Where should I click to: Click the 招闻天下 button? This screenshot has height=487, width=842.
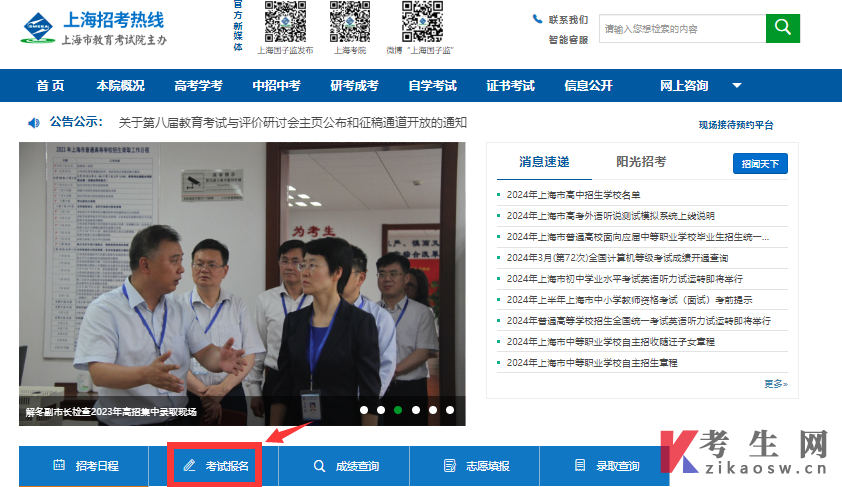pyautogui.click(x=760, y=163)
